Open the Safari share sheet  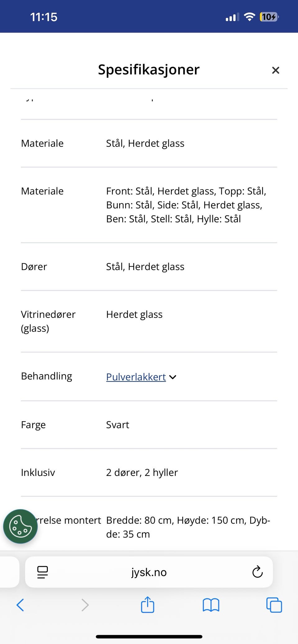(x=147, y=605)
